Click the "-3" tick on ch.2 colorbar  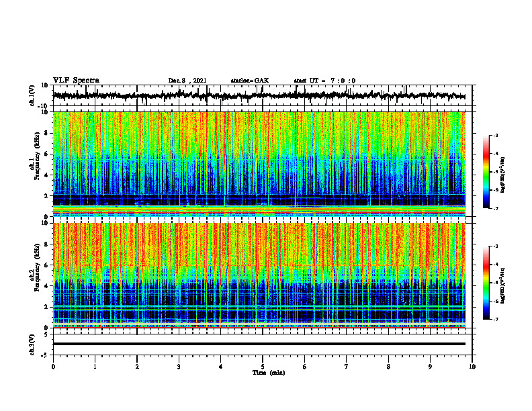(496, 246)
